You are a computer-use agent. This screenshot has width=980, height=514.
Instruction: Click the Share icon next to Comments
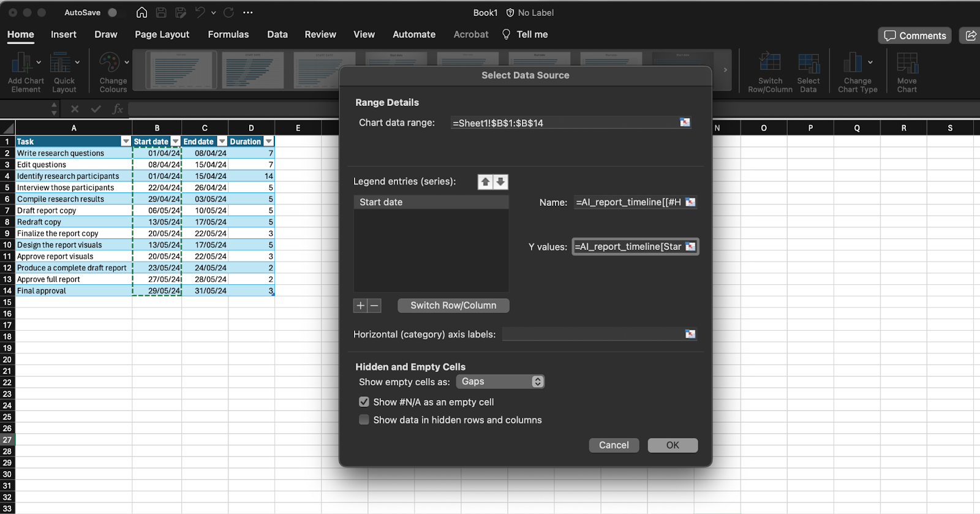971,36
